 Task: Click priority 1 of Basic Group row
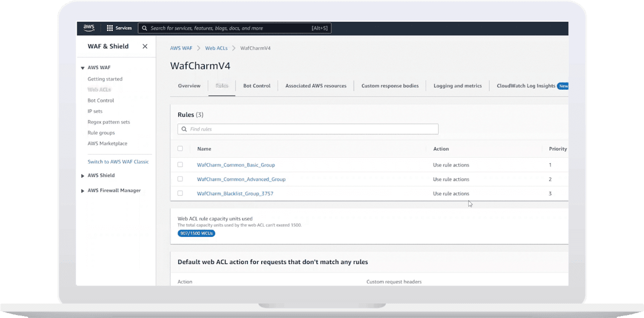[x=550, y=165]
